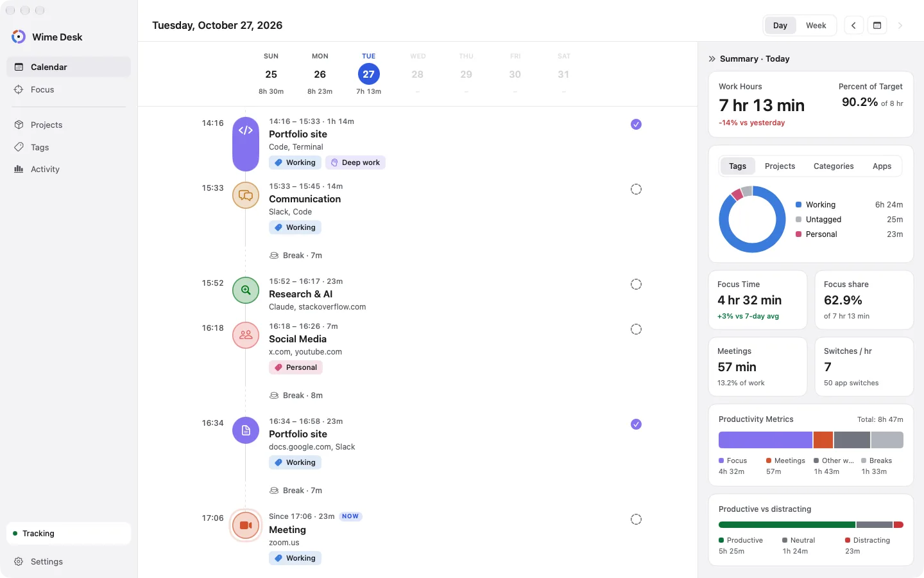Image resolution: width=924 pixels, height=578 pixels.
Task: Click the red Distracting segment of the bar
Action: pos(898,525)
